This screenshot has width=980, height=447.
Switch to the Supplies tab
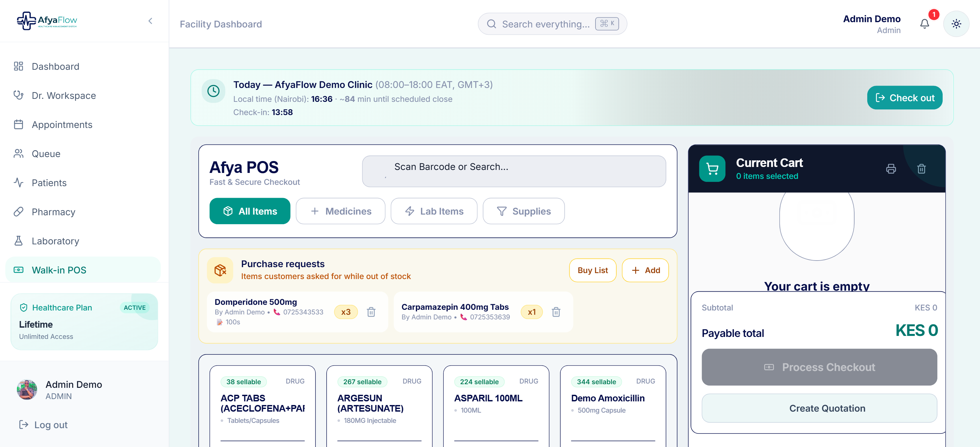(523, 211)
